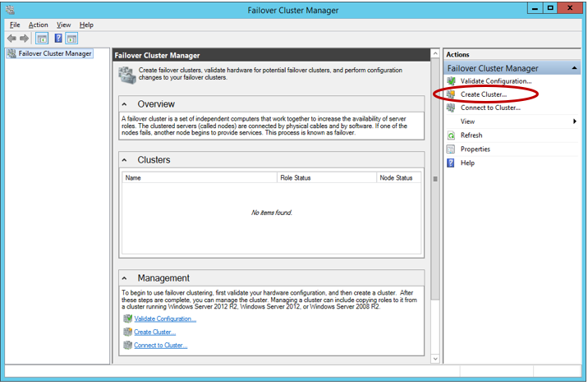Maximize the Failover Cluster Manager window
588x385 pixels.
550,8
